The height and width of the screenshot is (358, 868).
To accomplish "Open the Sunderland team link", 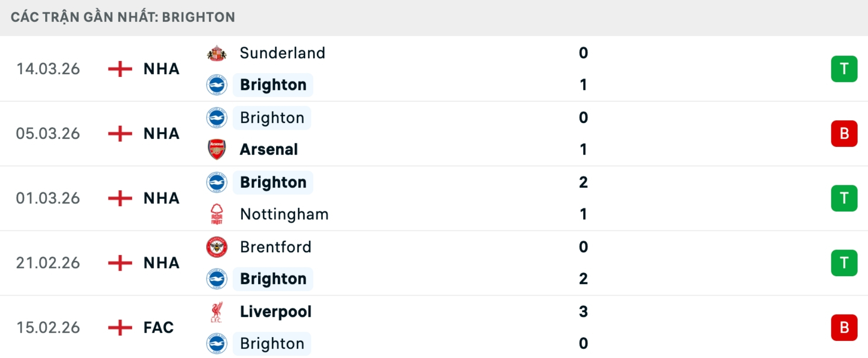I will click(282, 53).
